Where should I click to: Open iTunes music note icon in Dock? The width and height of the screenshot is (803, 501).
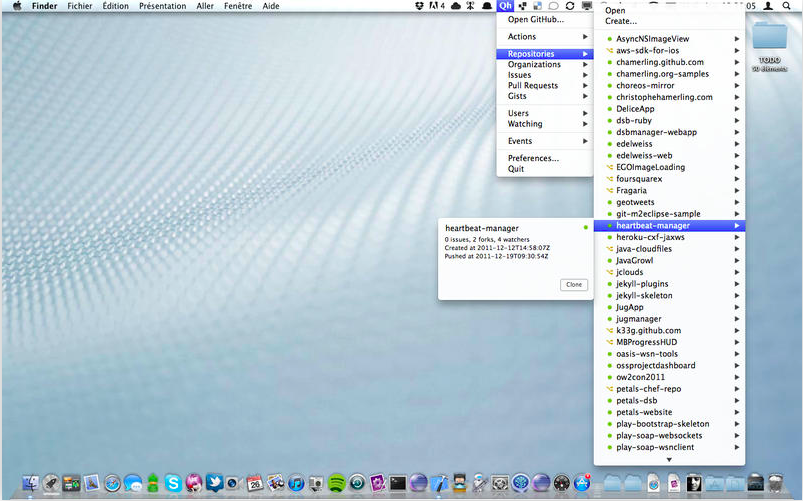(295, 483)
